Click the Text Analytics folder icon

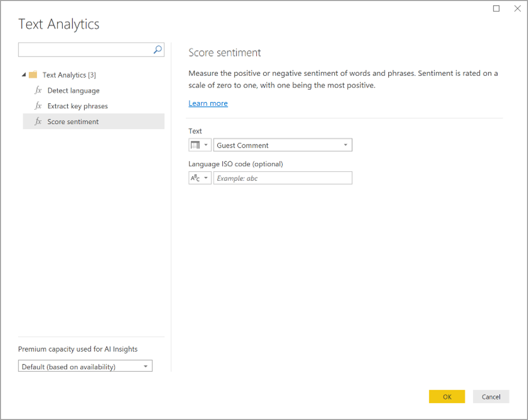click(x=33, y=75)
